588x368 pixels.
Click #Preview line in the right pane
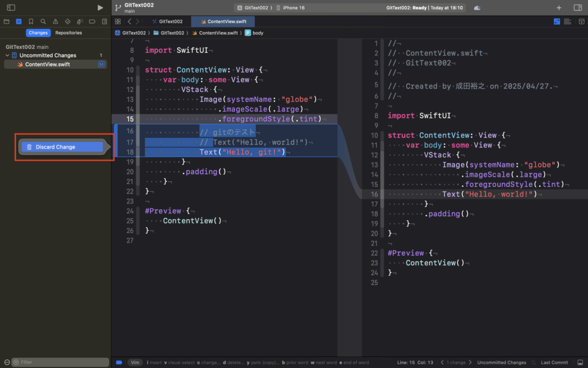tap(410, 253)
